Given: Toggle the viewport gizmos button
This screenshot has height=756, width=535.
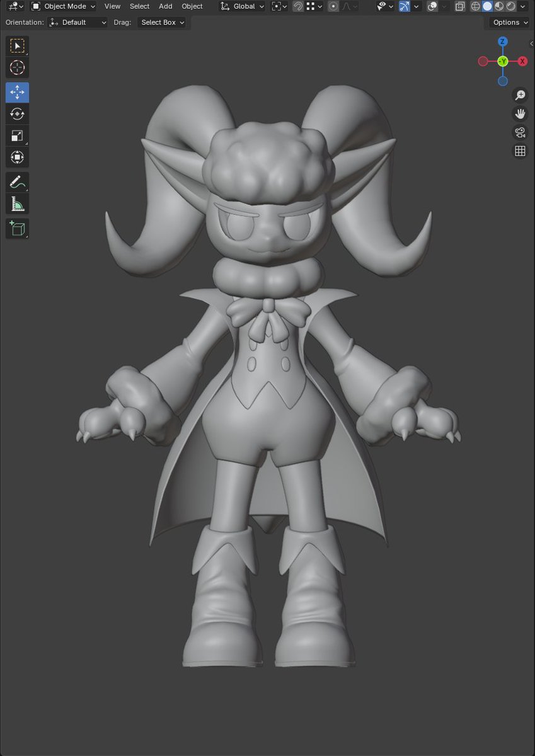Looking at the screenshot, I should (x=404, y=6).
